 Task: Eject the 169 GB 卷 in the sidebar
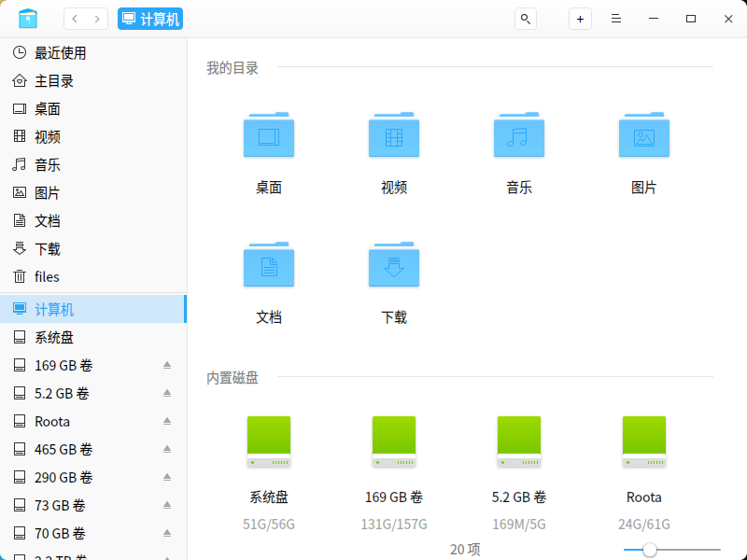click(167, 365)
